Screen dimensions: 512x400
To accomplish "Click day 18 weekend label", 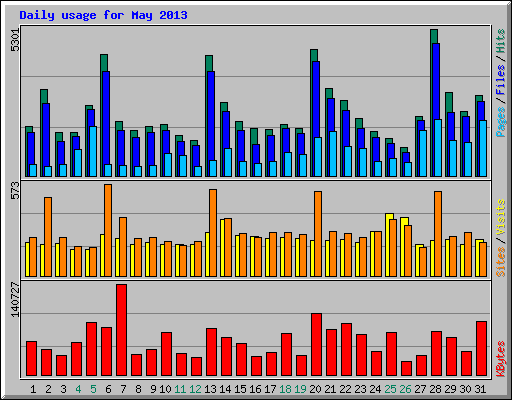I will coord(285,389).
